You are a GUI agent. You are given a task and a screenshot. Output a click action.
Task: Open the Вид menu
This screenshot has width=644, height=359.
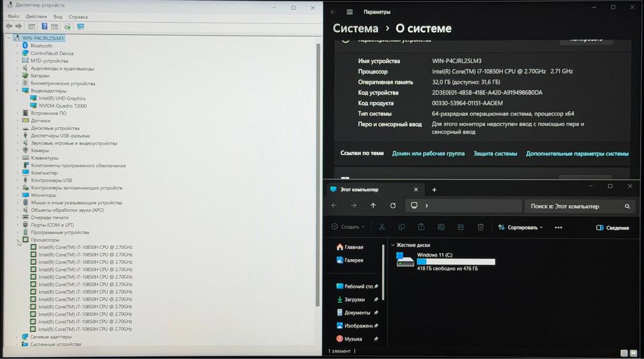(x=58, y=17)
